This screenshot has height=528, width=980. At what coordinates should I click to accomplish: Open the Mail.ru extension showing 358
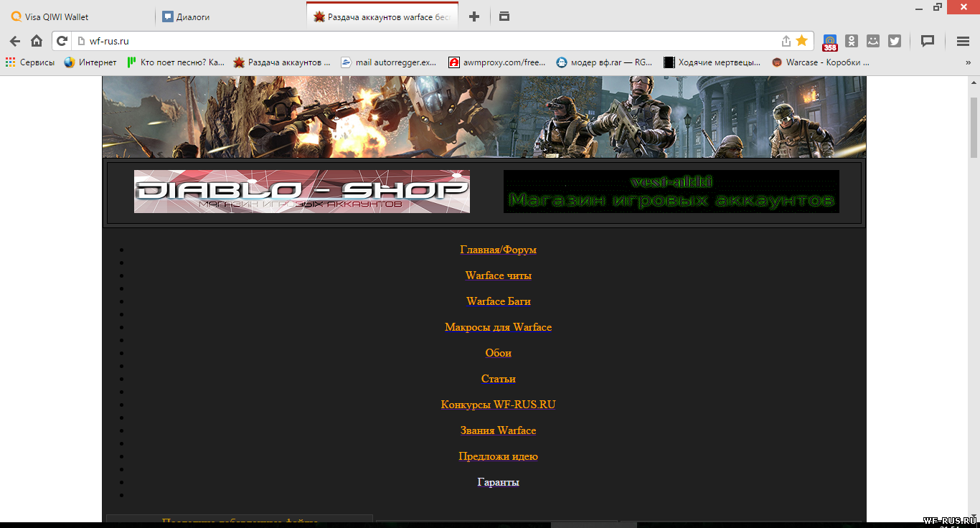[x=830, y=42]
